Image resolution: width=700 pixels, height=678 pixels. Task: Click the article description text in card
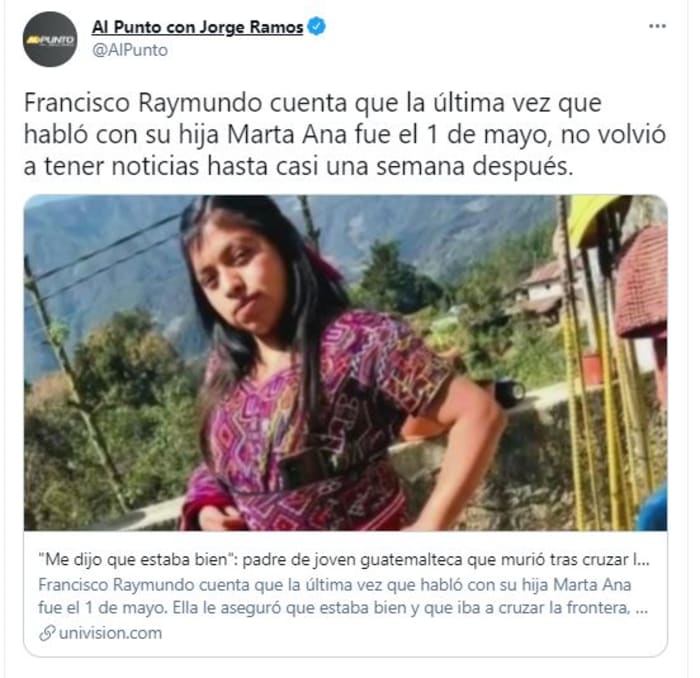tap(343, 596)
